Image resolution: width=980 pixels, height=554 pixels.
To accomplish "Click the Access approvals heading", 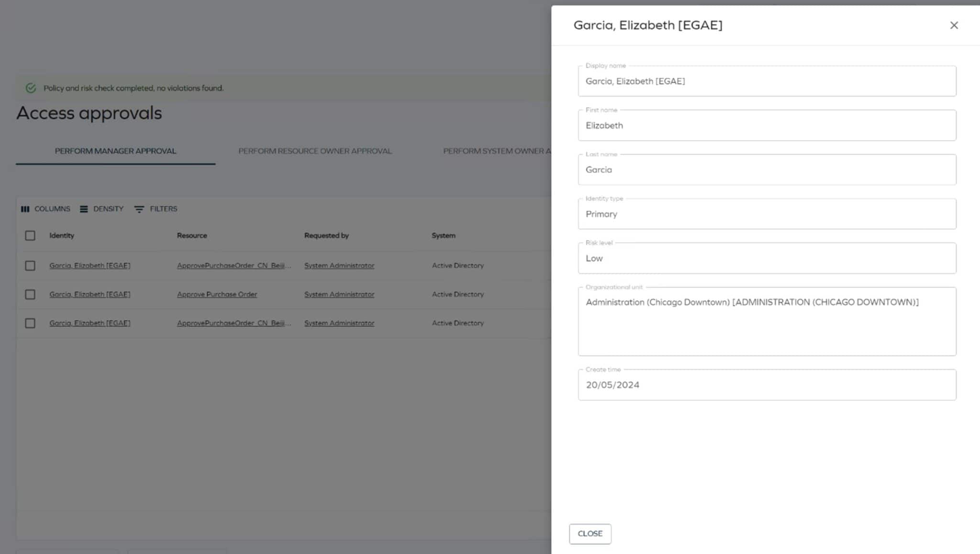I will tap(89, 113).
